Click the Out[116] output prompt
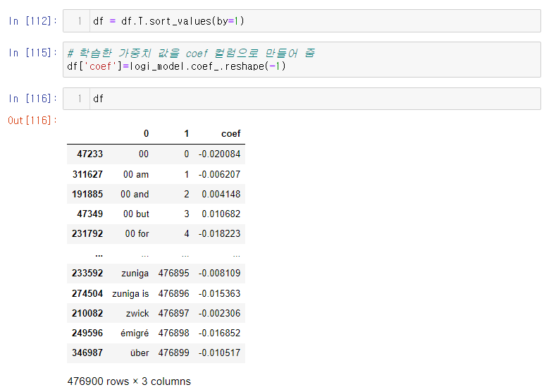This screenshot has height=392, width=544. tap(32, 121)
